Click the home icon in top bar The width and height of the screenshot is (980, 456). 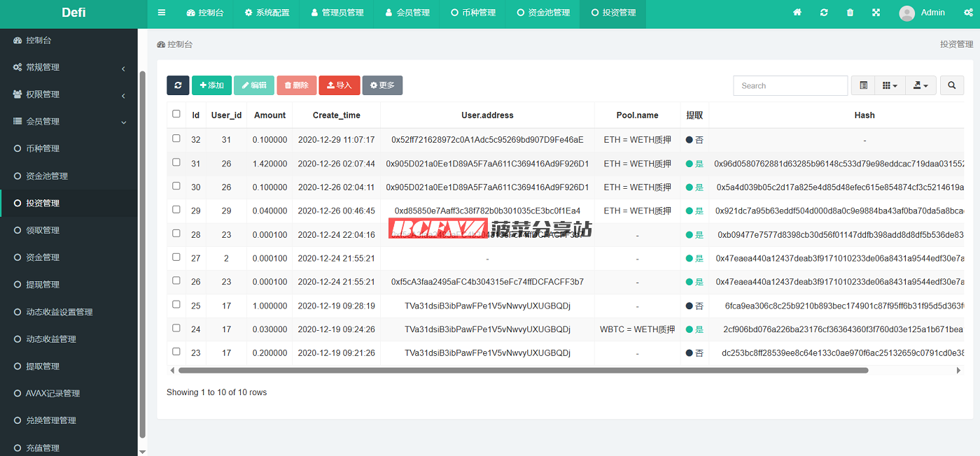[x=797, y=13]
